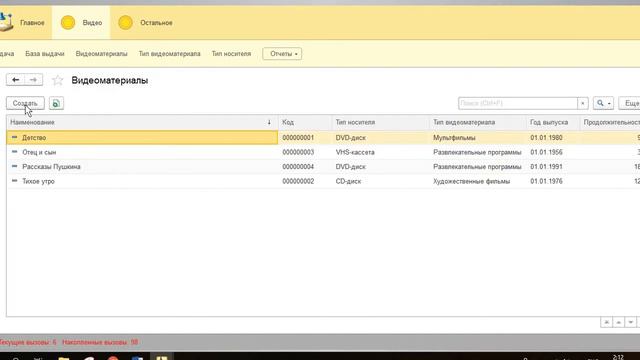Select the Детство row

(322, 138)
